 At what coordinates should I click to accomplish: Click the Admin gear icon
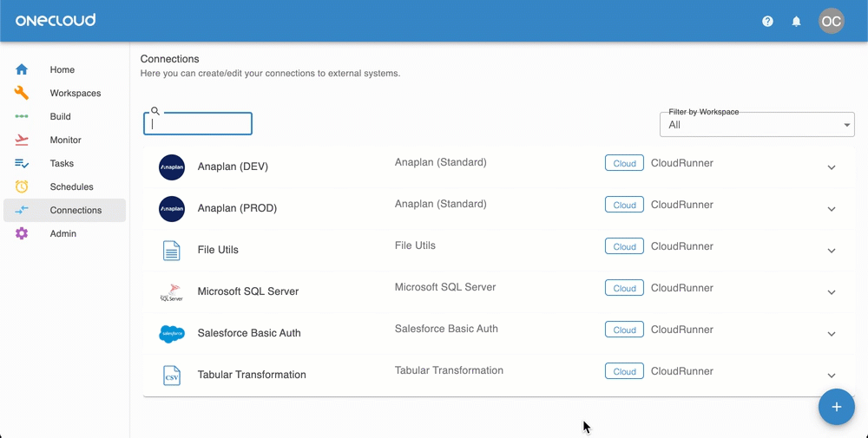click(22, 233)
